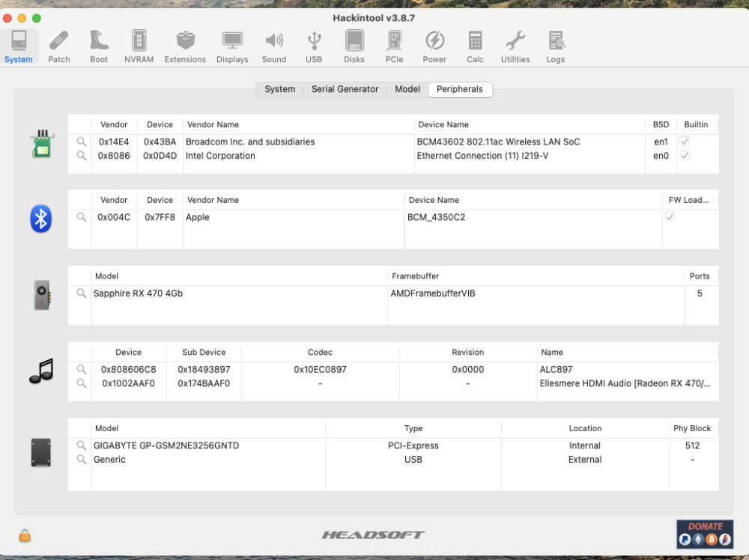Switch to the System sub-tab
Screen dimensions: 749x560
coord(280,89)
